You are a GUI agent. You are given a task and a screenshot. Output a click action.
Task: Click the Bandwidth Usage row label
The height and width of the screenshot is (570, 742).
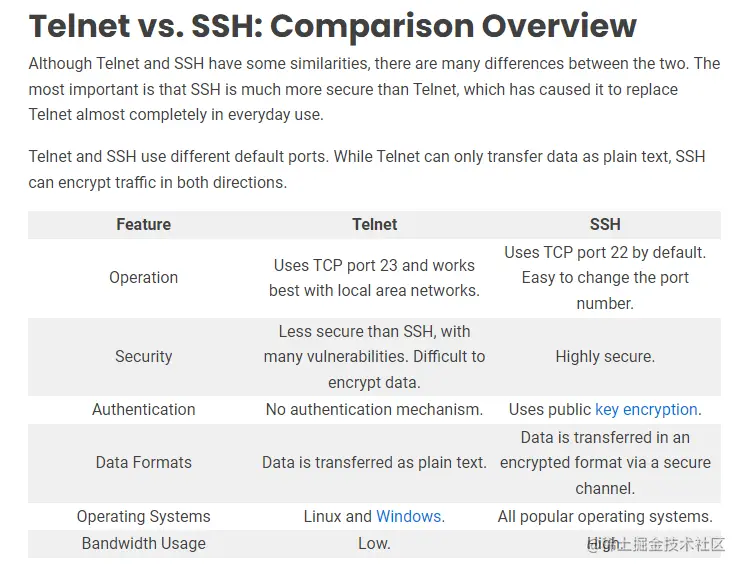tap(143, 544)
